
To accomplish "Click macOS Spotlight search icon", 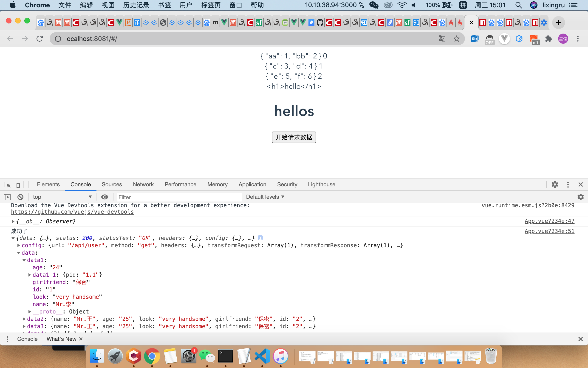I will click(x=518, y=5).
